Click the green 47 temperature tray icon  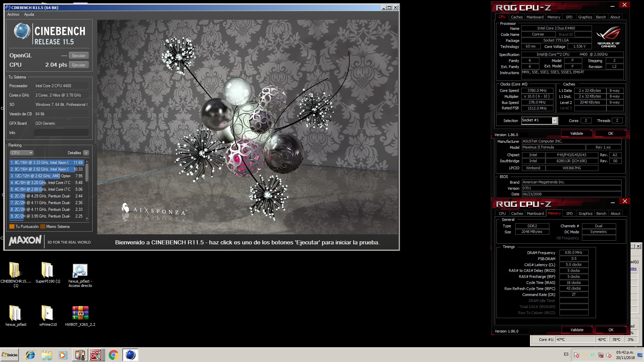pos(593,355)
